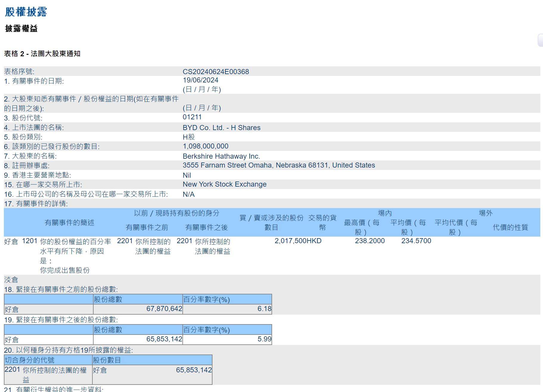Image resolution: width=543 pixels, height=392 pixels.
Task: Click the N/A parent company value
Action: pos(189,194)
